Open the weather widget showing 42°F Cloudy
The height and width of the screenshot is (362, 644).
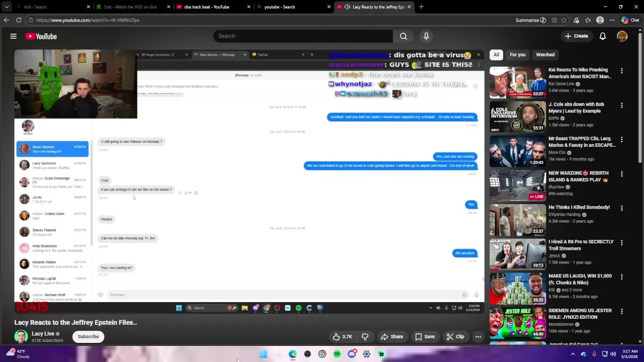click(x=17, y=354)
